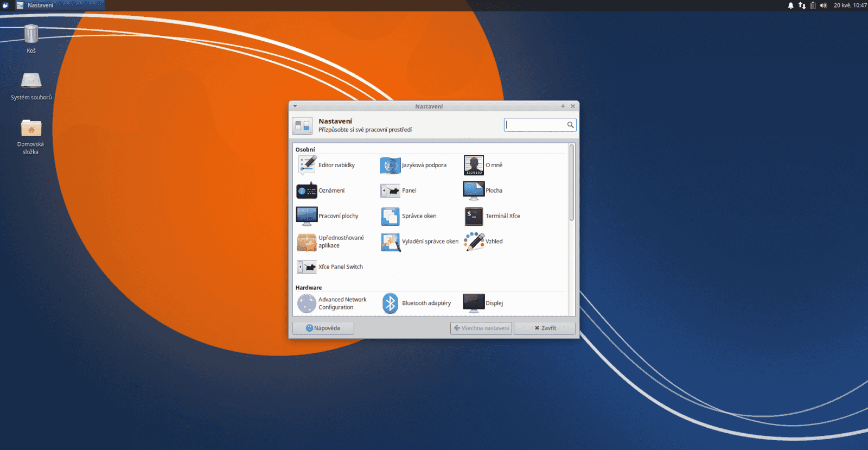Image resolution: width=868 pixels, height=450 pixels.
Task: Click the 'Přizpůsobte si své pracovní prostředí' subtitle
Action: click(x=365, y=130)
